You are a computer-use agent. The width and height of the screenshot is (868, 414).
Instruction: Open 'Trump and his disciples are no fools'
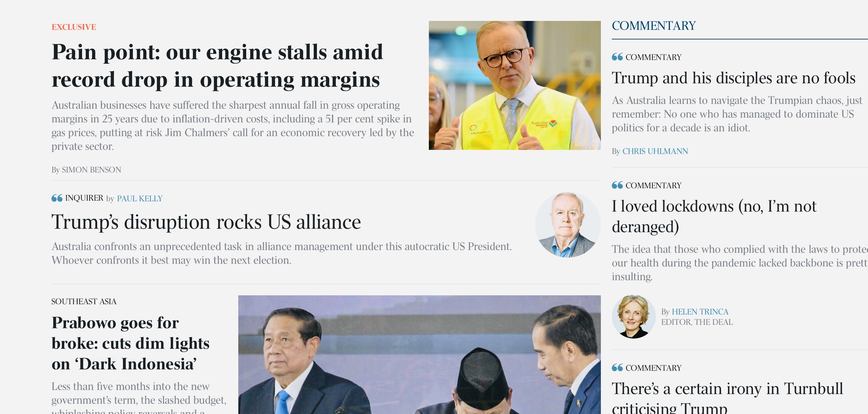point(733,78)
